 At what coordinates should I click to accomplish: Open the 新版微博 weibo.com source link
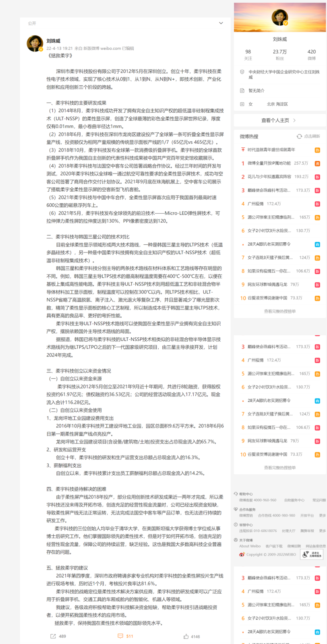[x=102, y=48]
